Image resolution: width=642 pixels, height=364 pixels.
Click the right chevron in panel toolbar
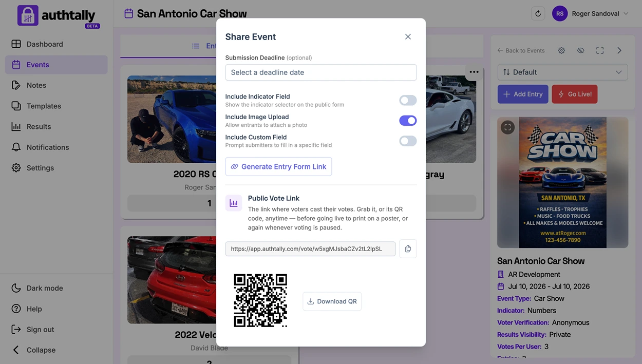point(619,50)
